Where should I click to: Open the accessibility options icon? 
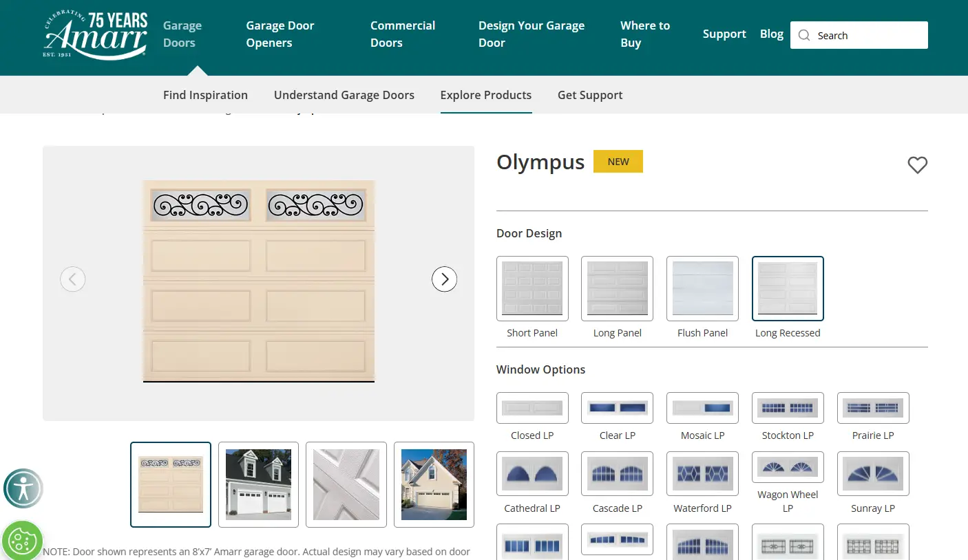tap(23, 488)
